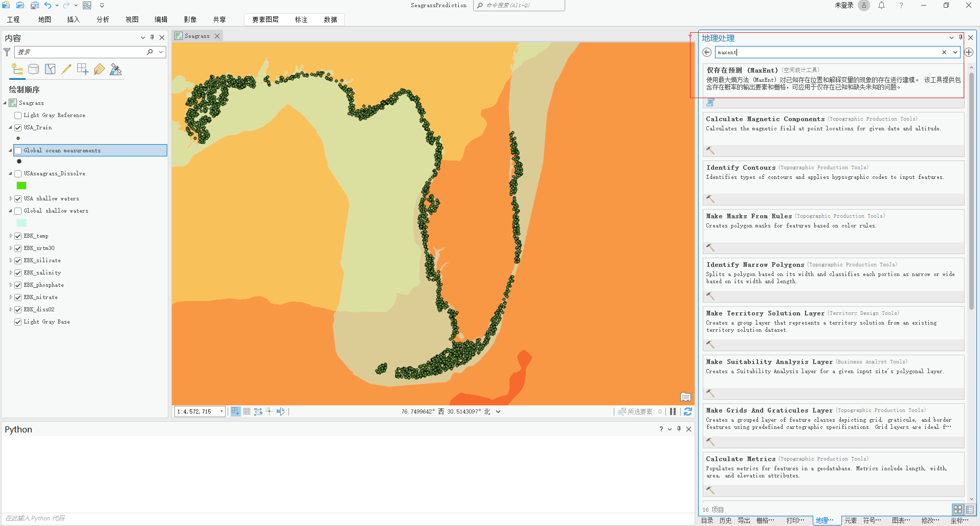Click the pause drawing icon on the map
The height and width of the screenshot is (526, 980).
tap(673, 411)
